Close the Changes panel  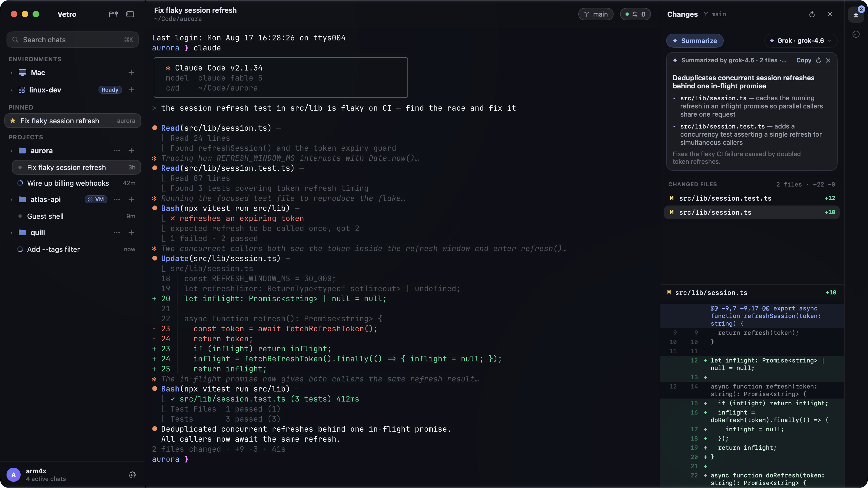[830, 14]
